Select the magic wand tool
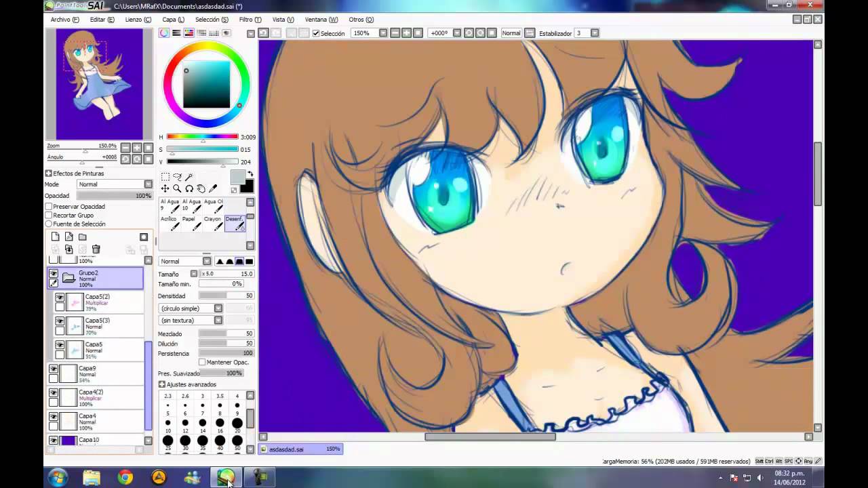 pos(189,176)
